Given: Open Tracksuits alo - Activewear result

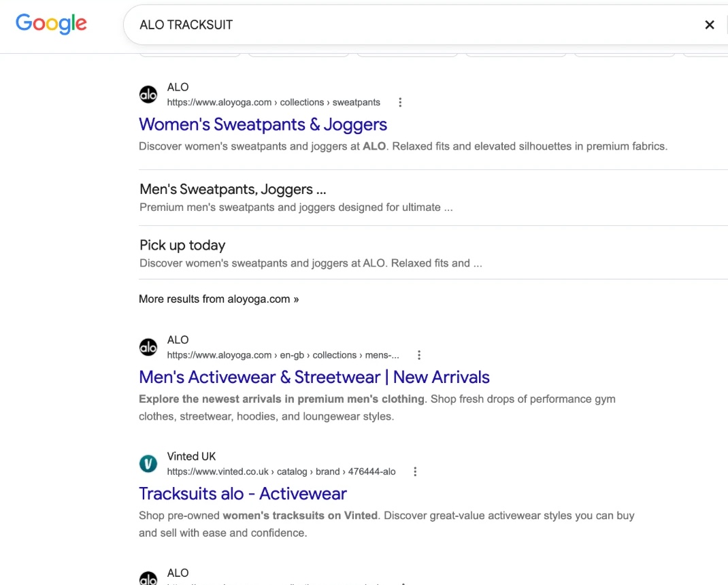Looking at the screenshot, I should [x=243, y=494].
